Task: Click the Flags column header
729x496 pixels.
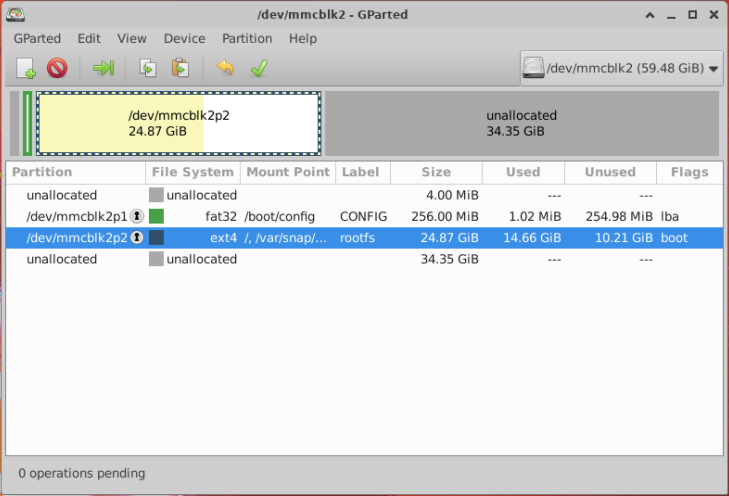Action: point(690,172)
